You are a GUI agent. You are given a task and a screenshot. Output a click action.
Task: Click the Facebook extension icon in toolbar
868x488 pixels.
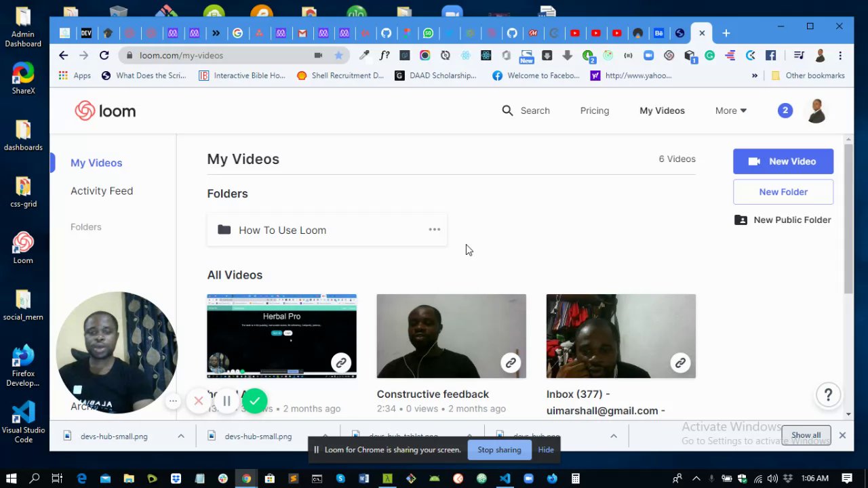click(771, 56)
